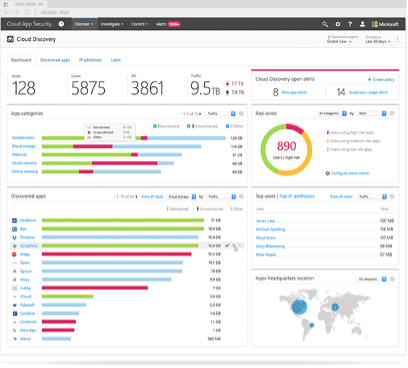Image resolution: width=408 pixels, height=368 pixels.
Task: Click the red high risk donut segment
Action: coord(295,128)
